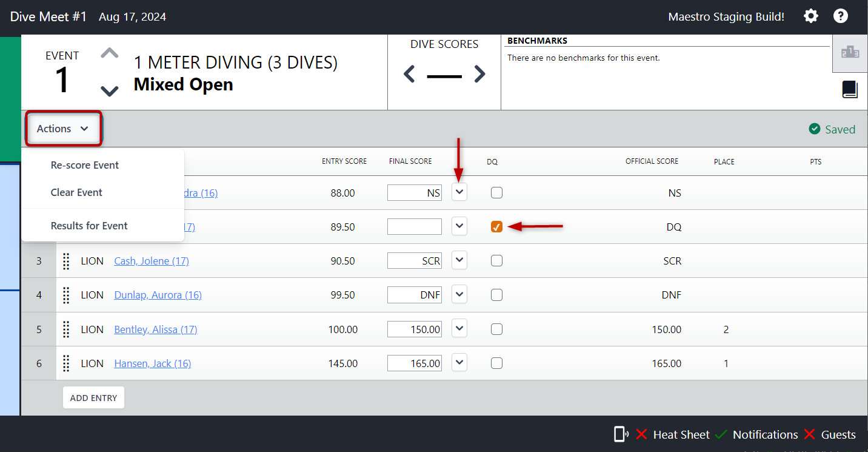
Task: Check DQ box for Jolene Cash
Action: coord(496,261)
